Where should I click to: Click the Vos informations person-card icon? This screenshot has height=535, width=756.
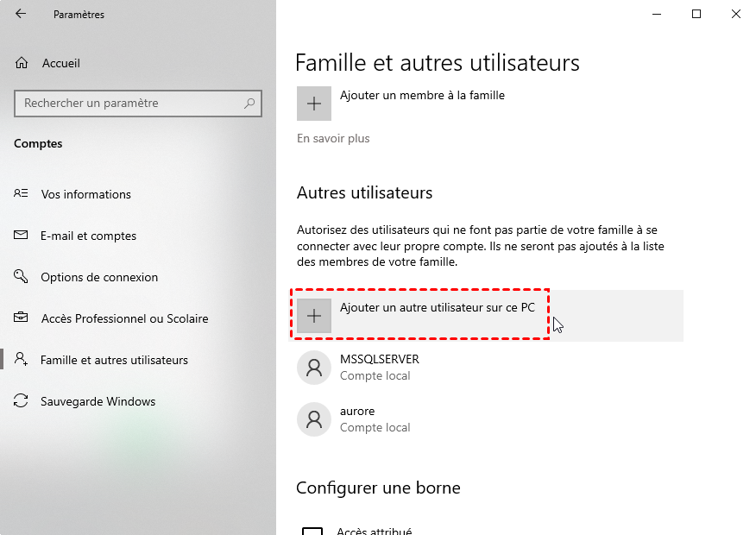21,194
